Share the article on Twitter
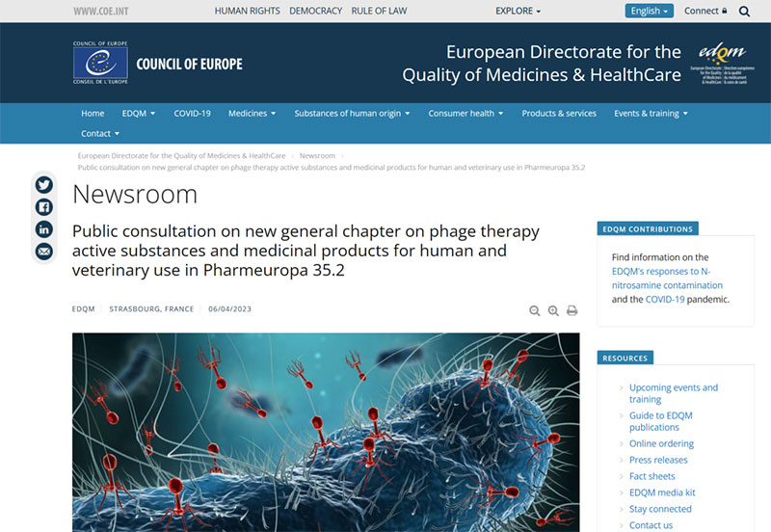This screenshot has width=771, height=532. (43, 185)
